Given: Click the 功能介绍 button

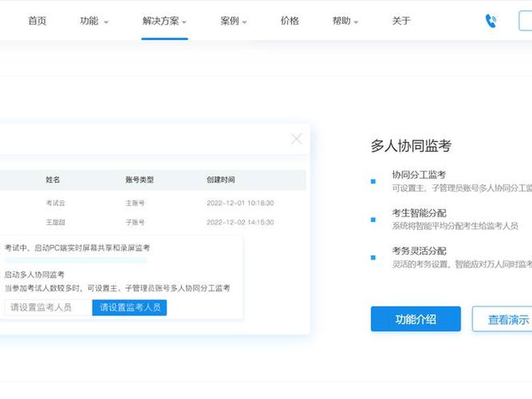Looking at the screenshot, I should (x=416, y=319).
